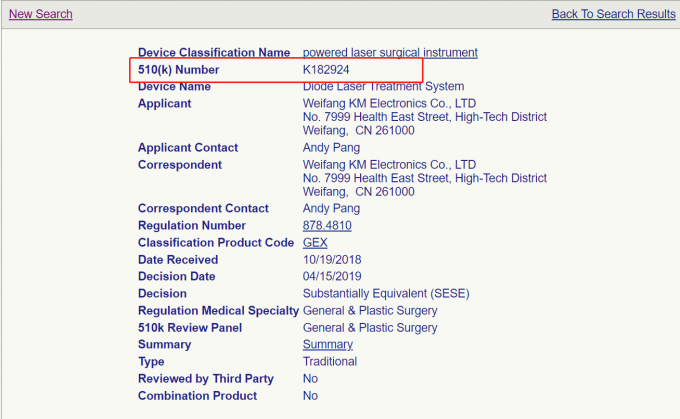Image resolution: width=680 pixels, height=419 pixels.
Task: Go back to search results
Action: [x=613, y=14]
